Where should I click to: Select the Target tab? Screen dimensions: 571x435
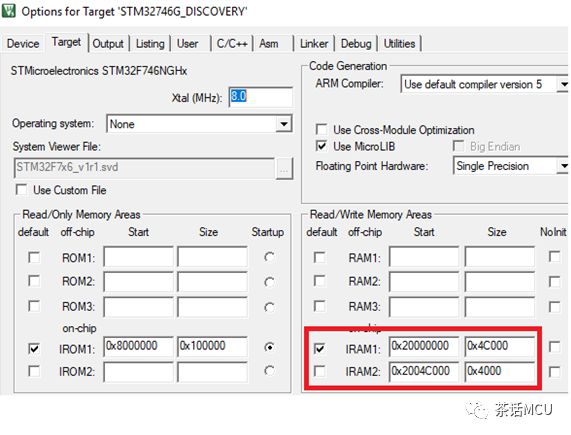[66, 42]
